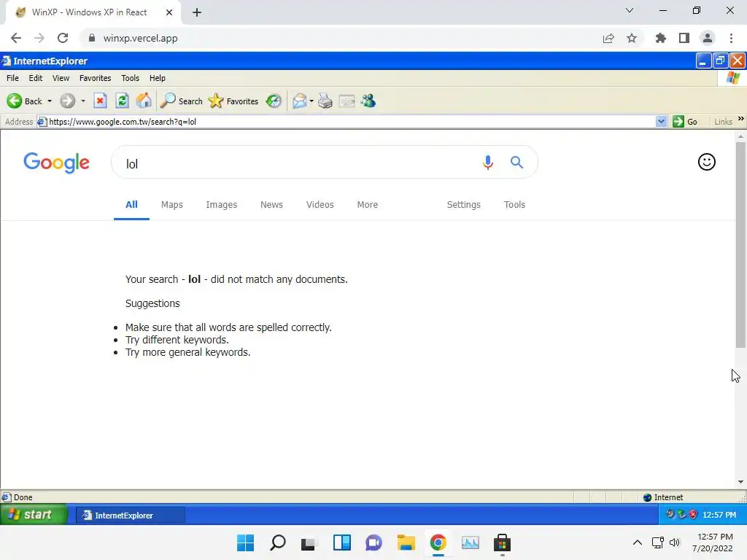The height and width of the screenshot is (560, 747).
Task: Expand the Back button history dropdown arrow
Action: (50, 101)
